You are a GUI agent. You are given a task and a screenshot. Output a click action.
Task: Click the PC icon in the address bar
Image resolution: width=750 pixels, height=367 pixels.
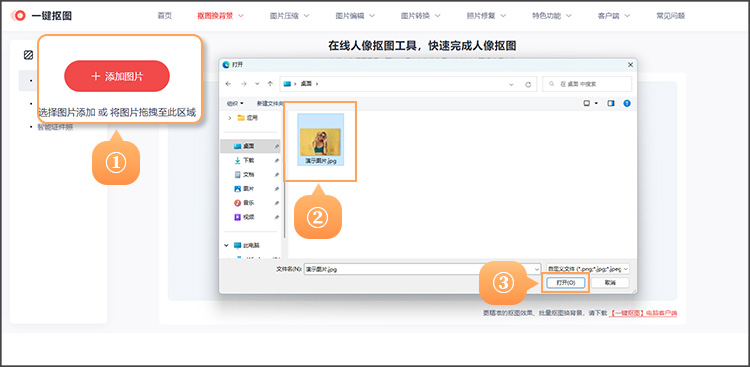(287, 84)
